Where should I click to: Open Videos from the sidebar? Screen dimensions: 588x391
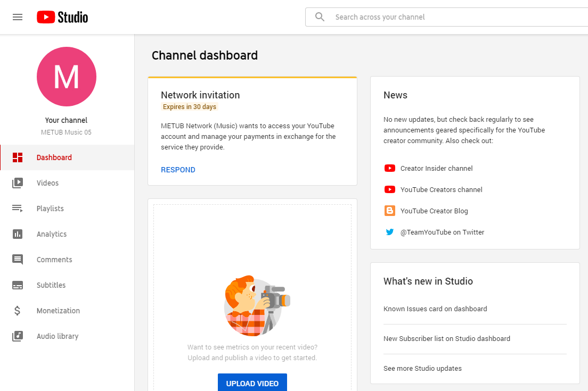click(67, 183)
